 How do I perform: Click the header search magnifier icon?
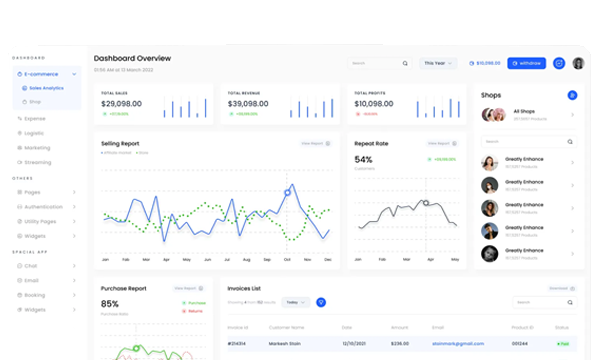[405, 63]
